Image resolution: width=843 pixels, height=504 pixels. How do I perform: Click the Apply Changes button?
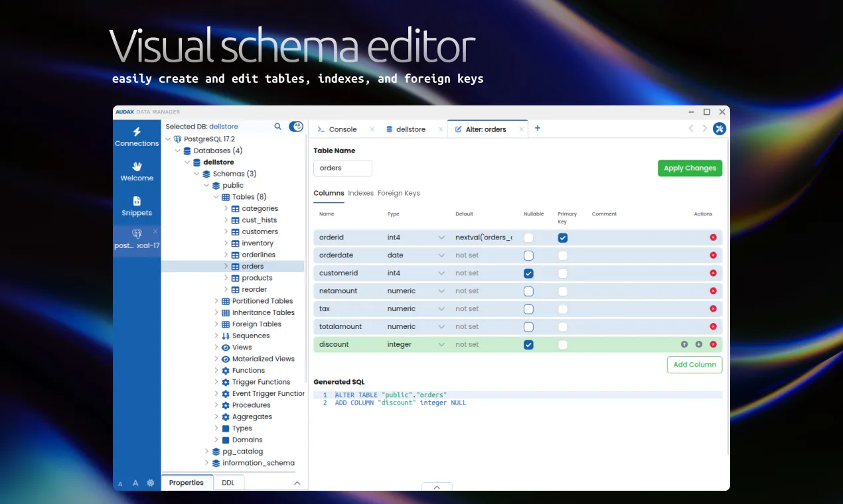pos(690,168)
